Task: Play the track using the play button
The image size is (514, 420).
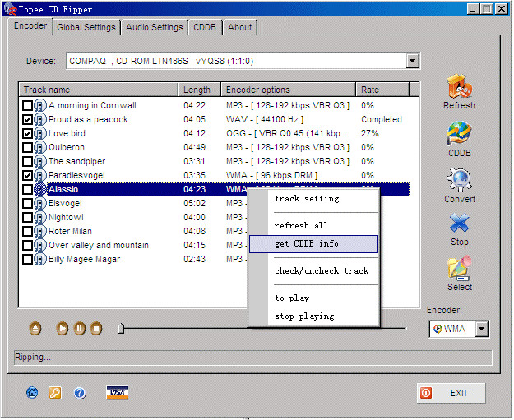Action: pos(63,328)
